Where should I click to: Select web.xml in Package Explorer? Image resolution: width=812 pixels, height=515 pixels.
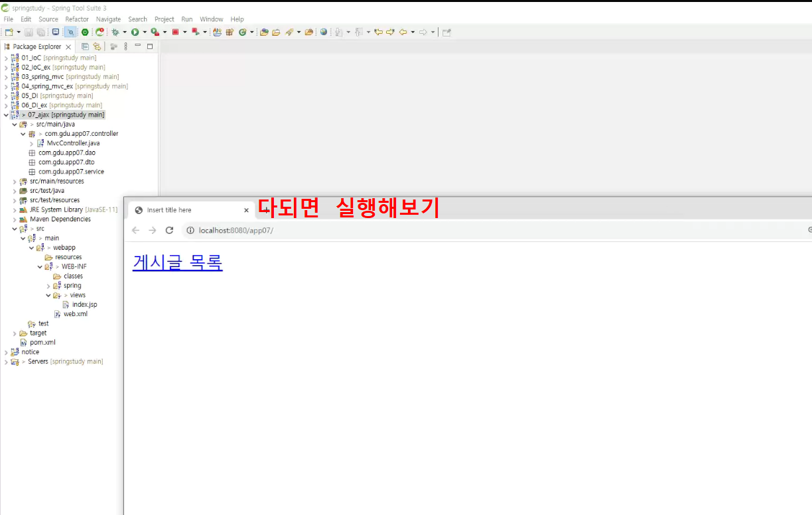[75, 314]
